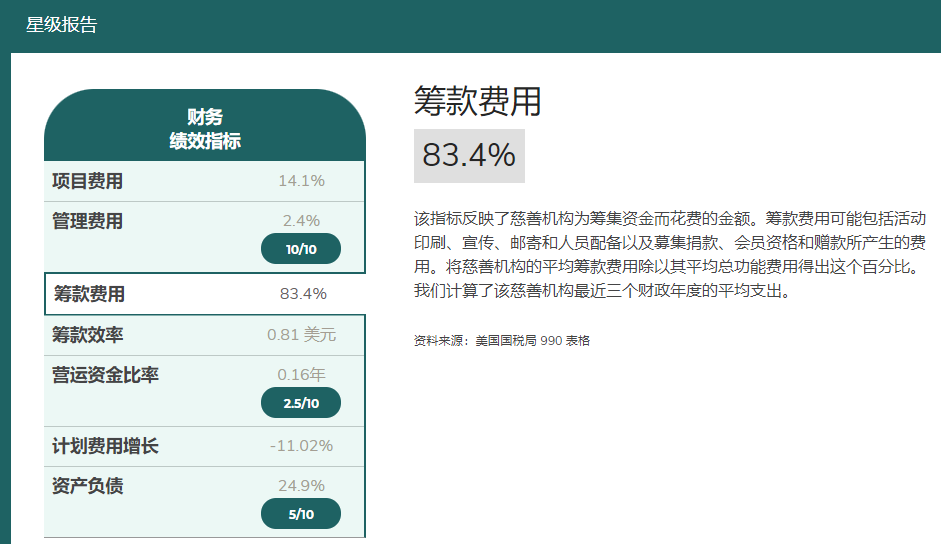This screenshot has width=941, height=544.
Task: Click the 财务绩效指标 panel header
Action: [205, 129]
